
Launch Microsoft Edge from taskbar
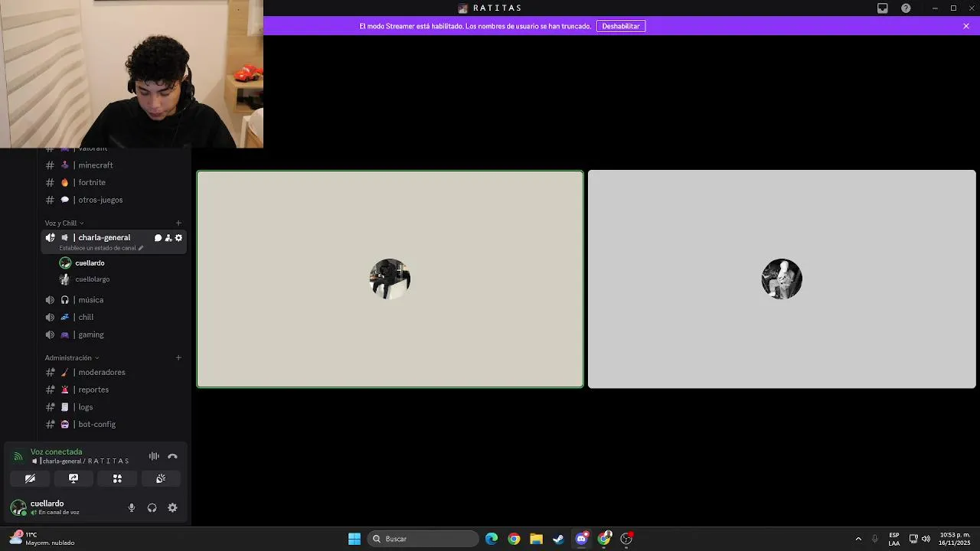492,539
